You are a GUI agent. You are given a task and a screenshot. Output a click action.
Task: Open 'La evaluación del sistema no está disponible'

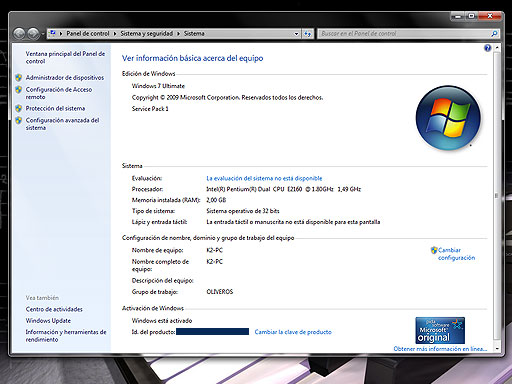[264, 178]
